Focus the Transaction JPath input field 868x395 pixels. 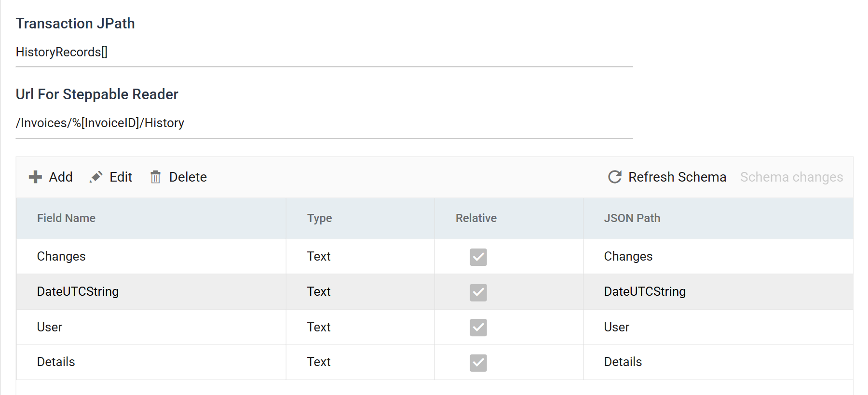pyautogui.click(x=324, y=52)
